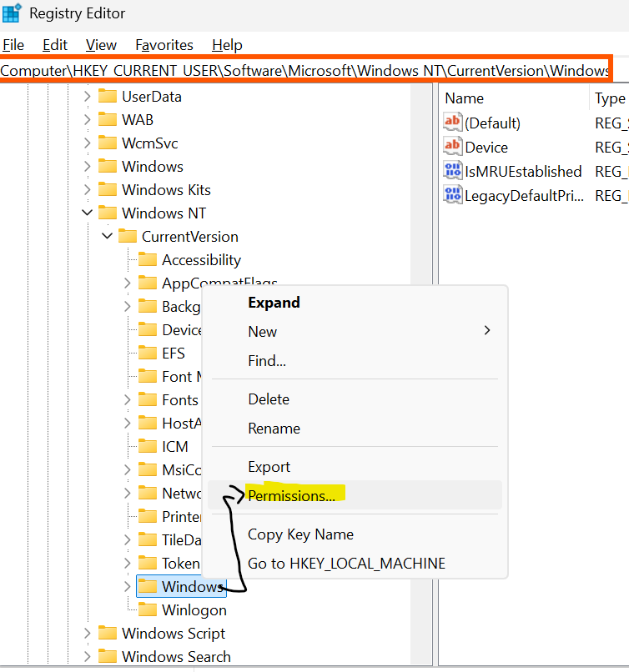The width and height of the screenshot is (629, 672).
Task: Select the UserData folder icon
Action: pyautogui.click(x=107, y=96)
